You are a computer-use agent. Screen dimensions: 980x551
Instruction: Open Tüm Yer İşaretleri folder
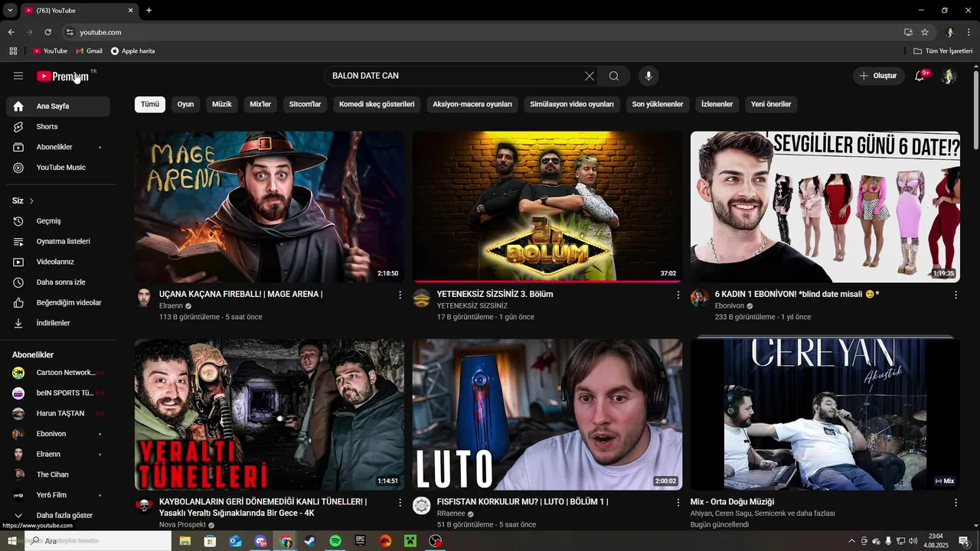[x=942, y=51]
